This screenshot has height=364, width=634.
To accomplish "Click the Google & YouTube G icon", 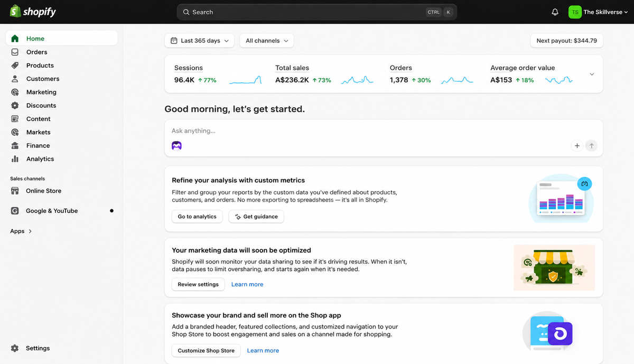I will (15, 211).
